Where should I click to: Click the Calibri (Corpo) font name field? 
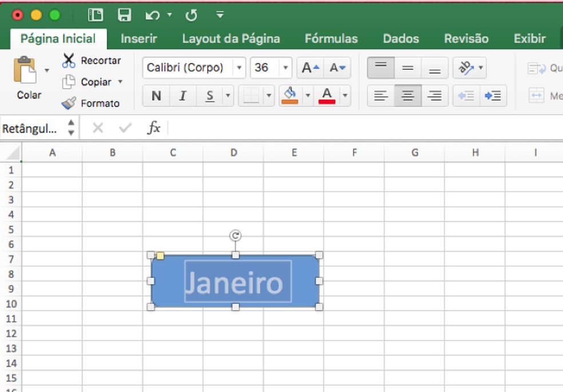tap(188, 68)
